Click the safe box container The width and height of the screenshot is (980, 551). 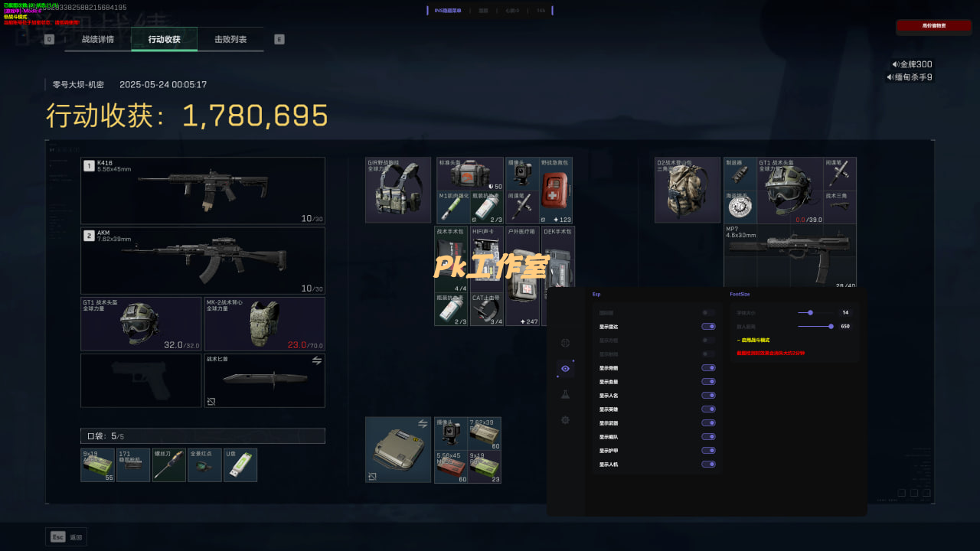click(398, 449)
